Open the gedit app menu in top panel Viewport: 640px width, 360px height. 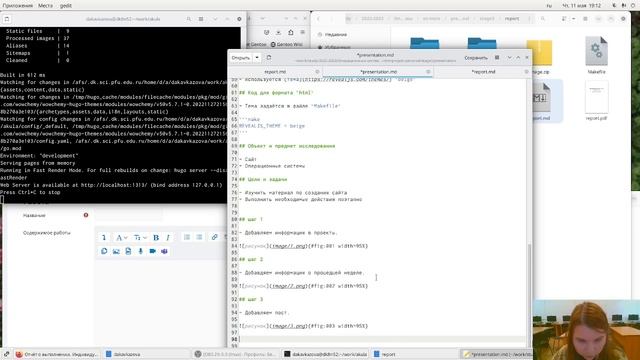[x=66, y=5]
